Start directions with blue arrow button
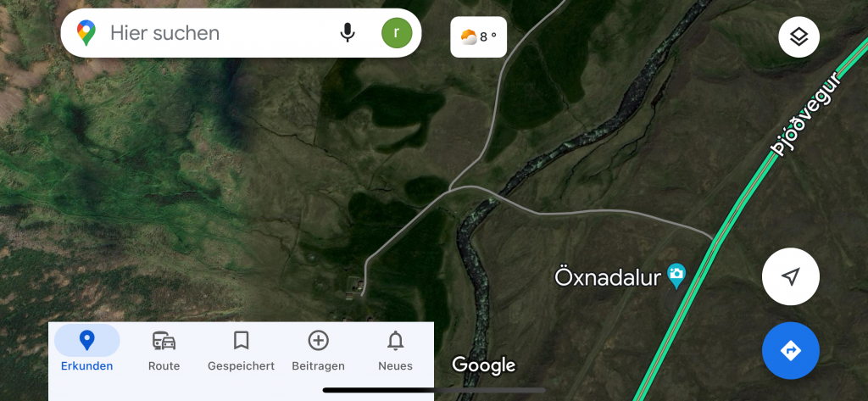 coord(791,350)
